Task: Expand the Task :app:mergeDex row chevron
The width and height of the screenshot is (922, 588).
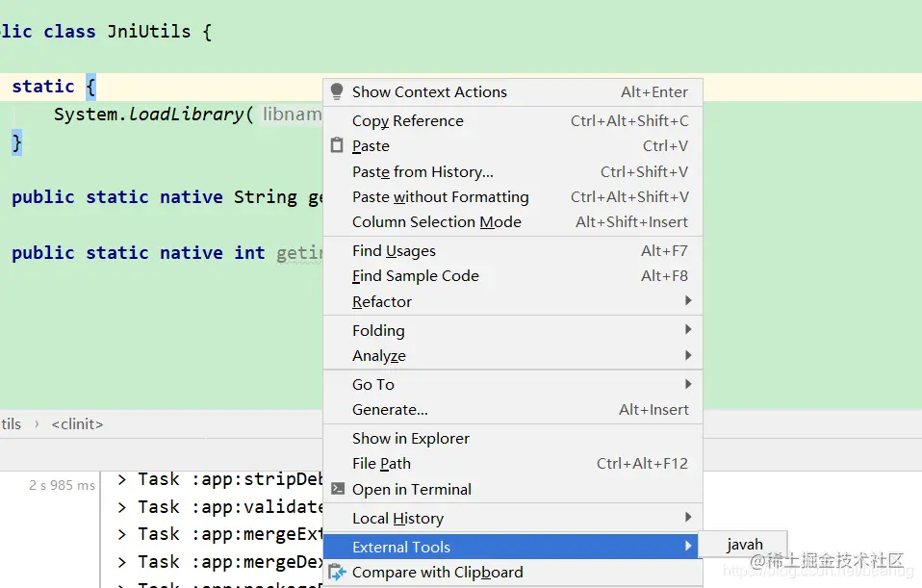Action: pos(121,562)
